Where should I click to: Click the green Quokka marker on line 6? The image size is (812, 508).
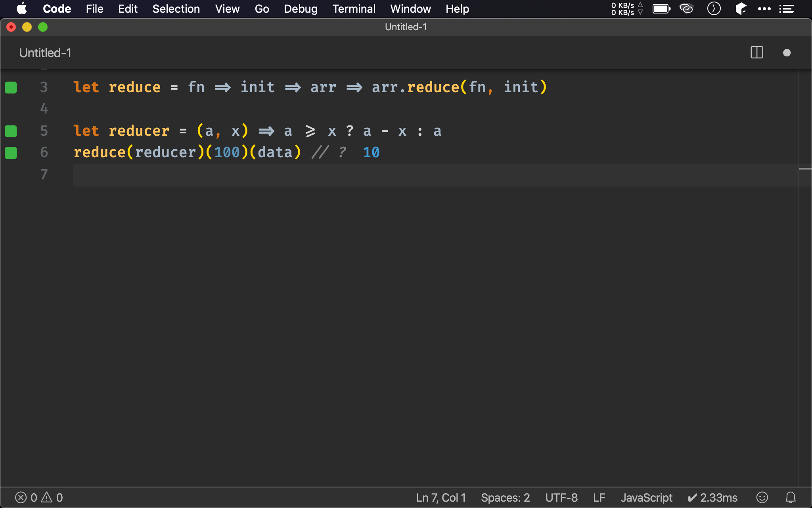click(x=11, y=153)
